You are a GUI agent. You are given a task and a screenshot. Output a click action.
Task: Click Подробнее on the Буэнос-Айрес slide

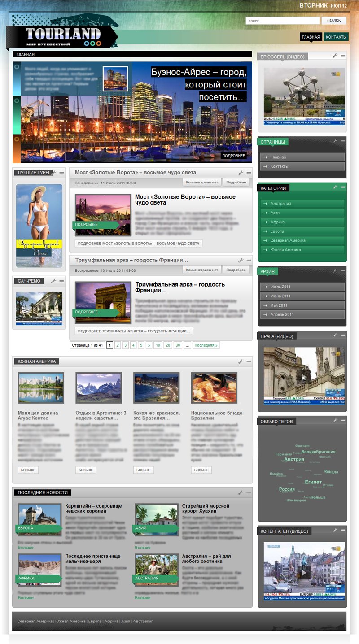click(234, 156)
